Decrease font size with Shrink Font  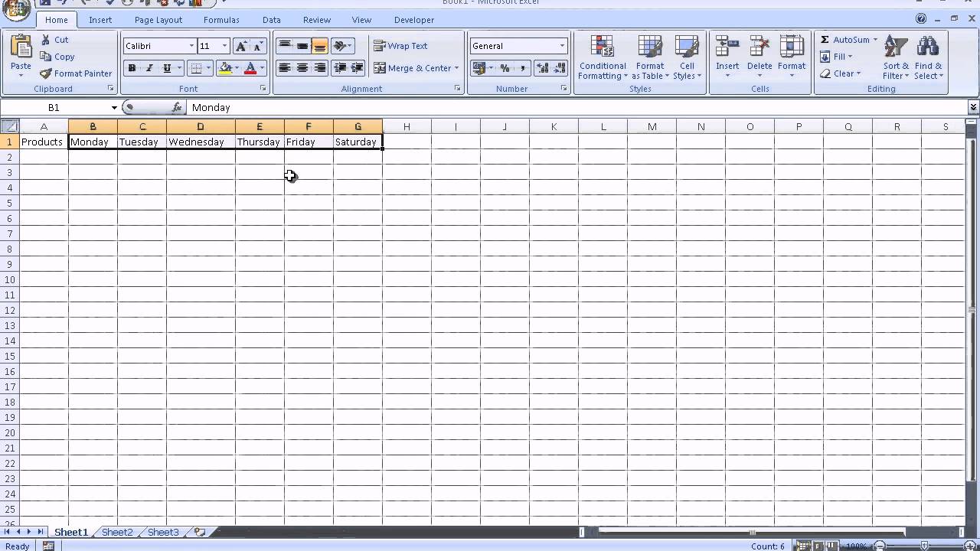[x=259, y=46]
